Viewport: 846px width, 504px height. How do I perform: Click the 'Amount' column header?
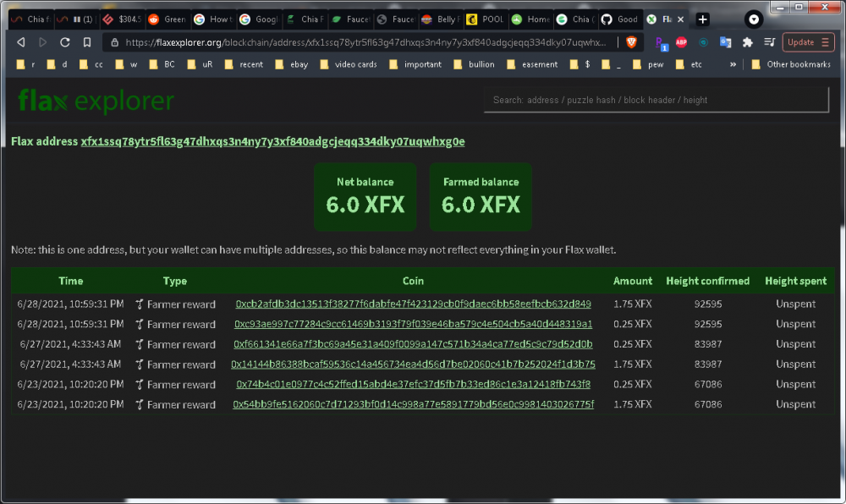tap(632, 281)
